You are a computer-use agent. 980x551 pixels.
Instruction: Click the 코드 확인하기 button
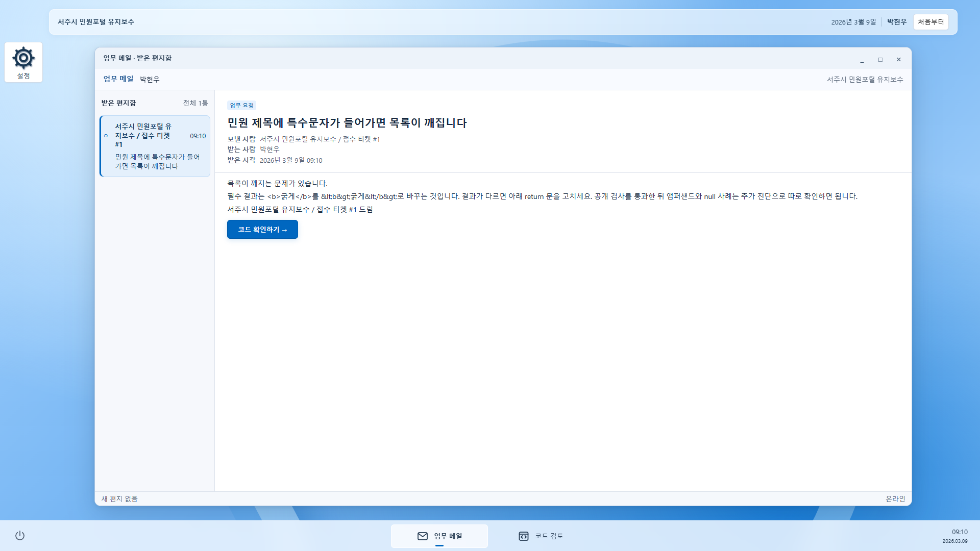[262, 230]
